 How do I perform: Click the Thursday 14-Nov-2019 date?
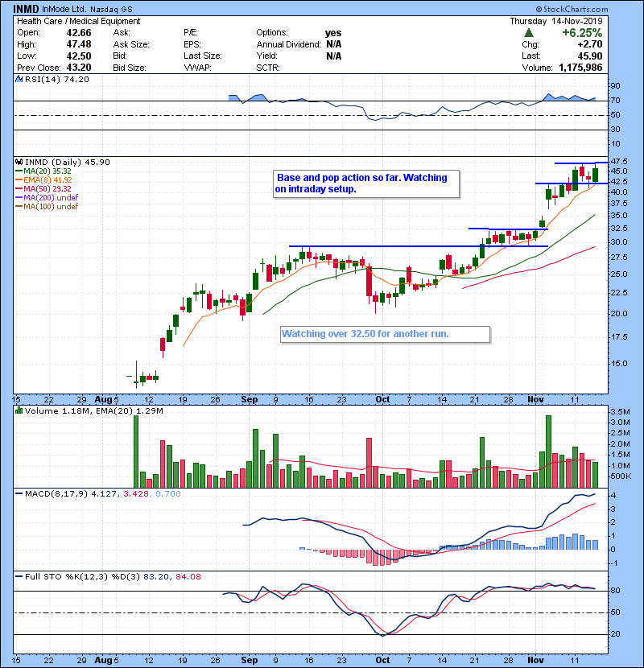click(x=556, y=21)
